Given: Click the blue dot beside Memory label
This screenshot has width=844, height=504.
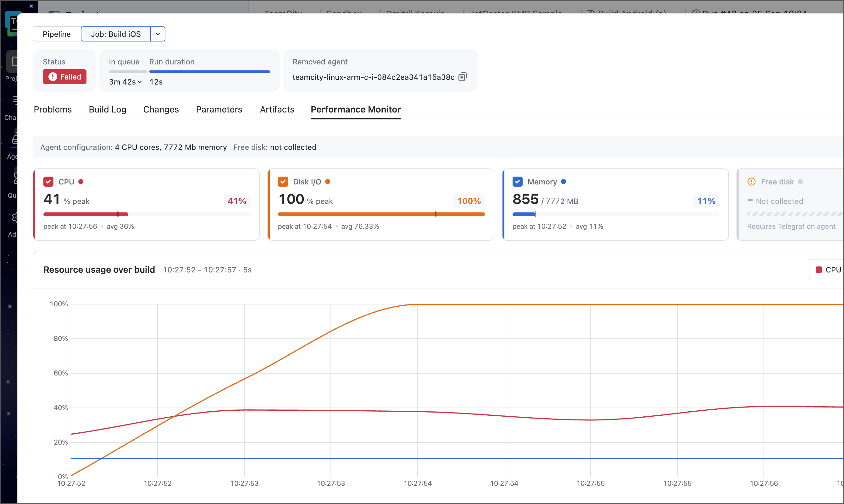Looking at the screenshot, I should click(563, 182).
